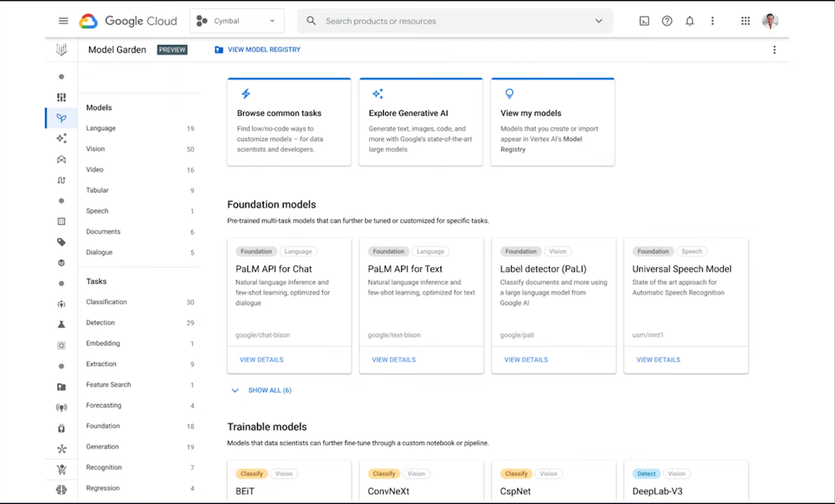Image resolution: width=835 pixels, height=504 pixels.
Task: Click the Vertex AI logo icon in sidebar
Action: (x=61, y=50)
